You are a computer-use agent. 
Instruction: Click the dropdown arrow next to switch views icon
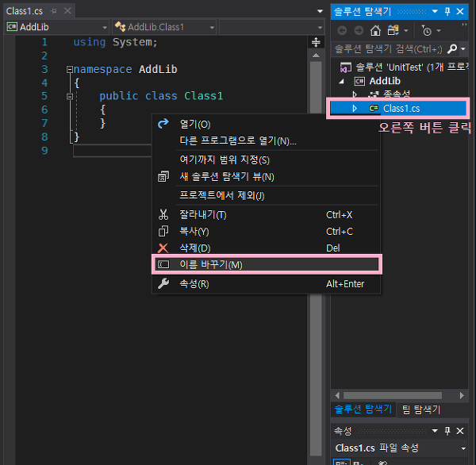point(406,31)
